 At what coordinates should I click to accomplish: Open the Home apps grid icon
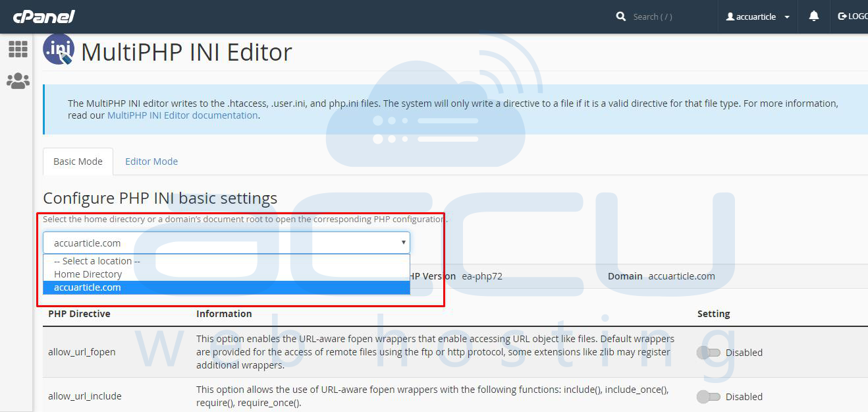18,49
